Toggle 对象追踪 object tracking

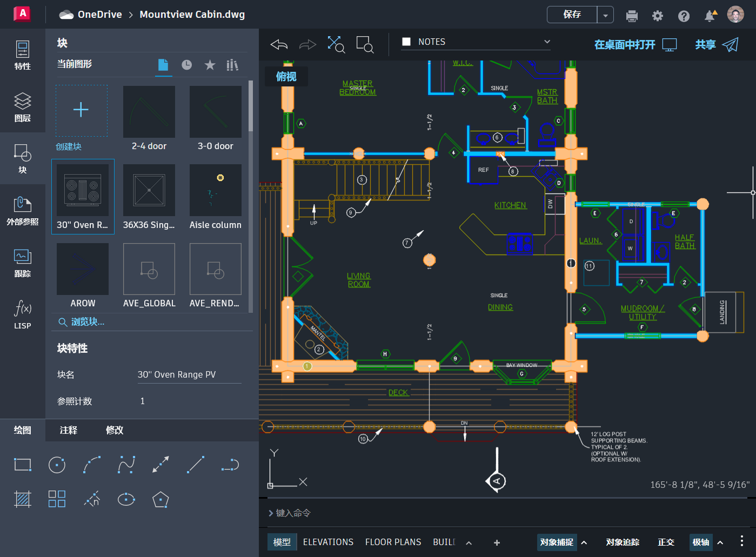click(x=623, y=542)
